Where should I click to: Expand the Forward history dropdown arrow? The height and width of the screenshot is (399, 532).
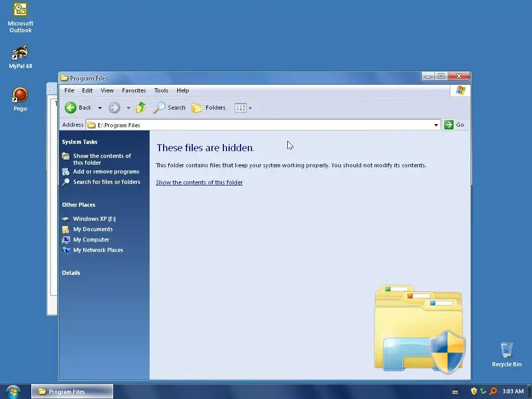point(128,108)
